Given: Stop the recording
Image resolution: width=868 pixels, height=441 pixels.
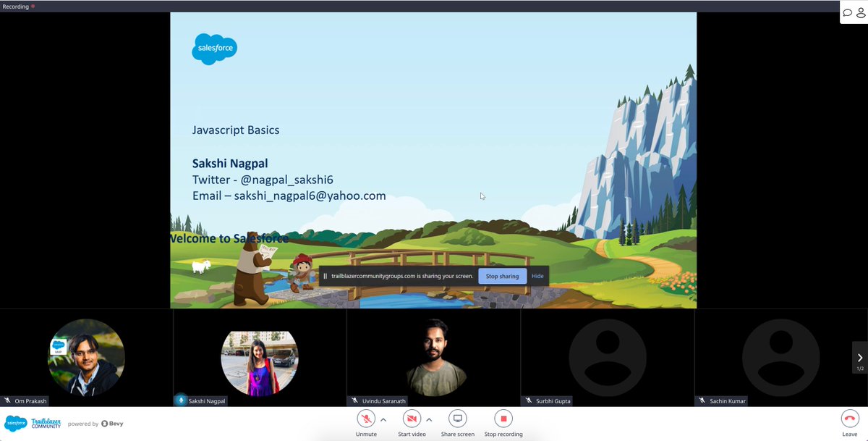Looking at the screenshot, I should tap(503, 419).
